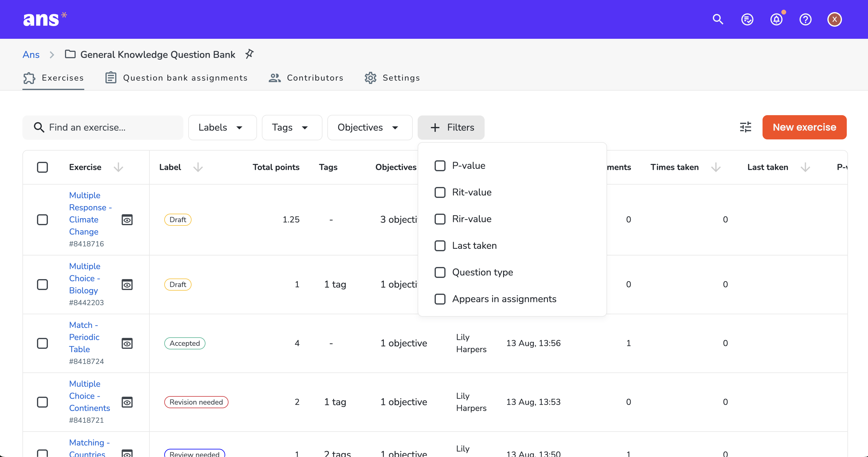The height and width of the screenshot is (457, 868).
Task: Click the Tags column header
Action: pyautogui.click(x=328, y=167)
